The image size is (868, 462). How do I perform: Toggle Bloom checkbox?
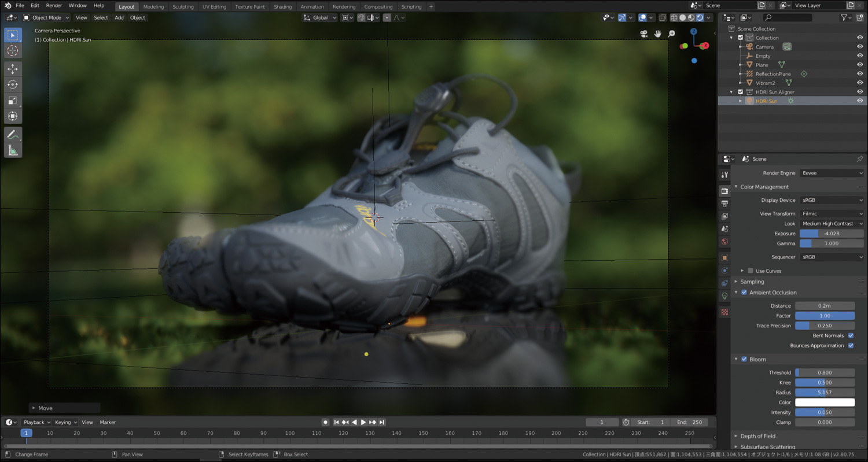744,359
